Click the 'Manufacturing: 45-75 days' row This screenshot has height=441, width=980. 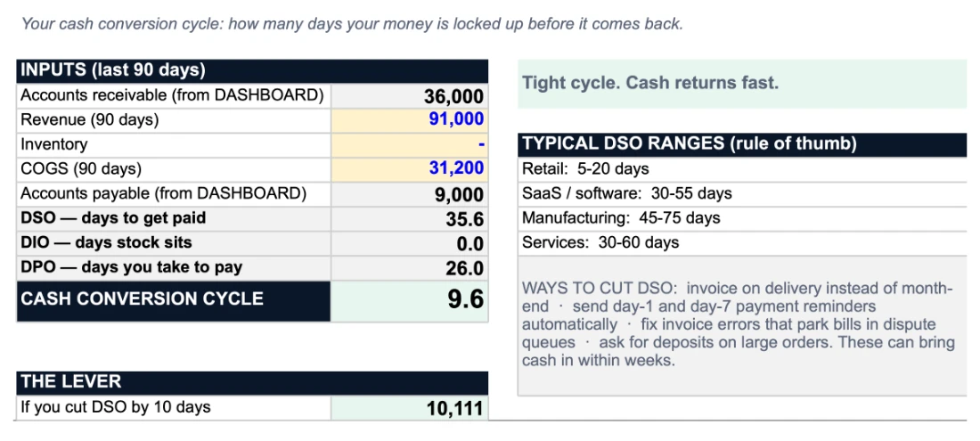pyautogui.click(x=742, y=218)
